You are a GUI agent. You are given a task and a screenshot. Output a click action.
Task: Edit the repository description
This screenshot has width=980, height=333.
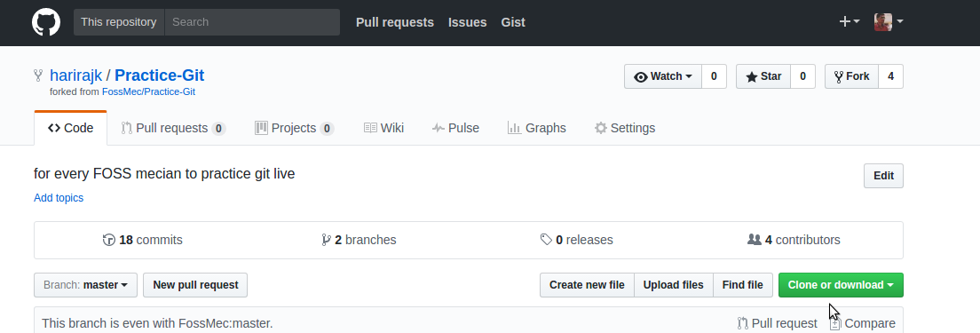[883, 176]
